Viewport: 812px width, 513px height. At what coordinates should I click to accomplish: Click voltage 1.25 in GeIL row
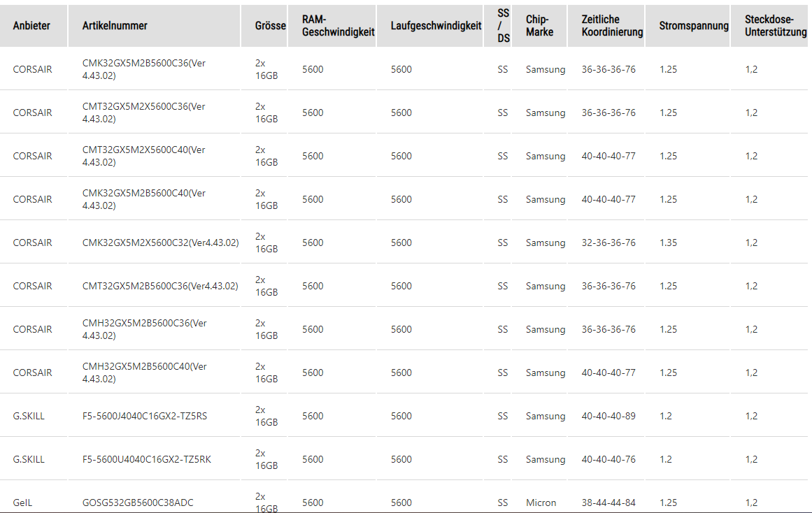pyautogui.click(x=668, y=503)
